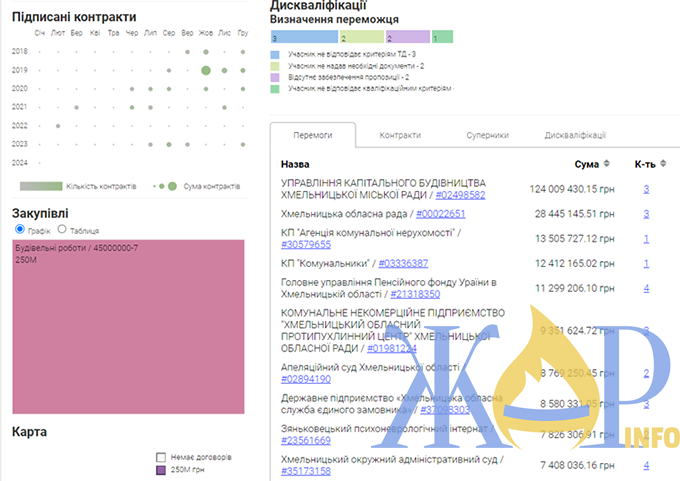Open link #37098303
The height and width of the screenshot is (481, 680).
pyautogui.click(x=445, y=410)
